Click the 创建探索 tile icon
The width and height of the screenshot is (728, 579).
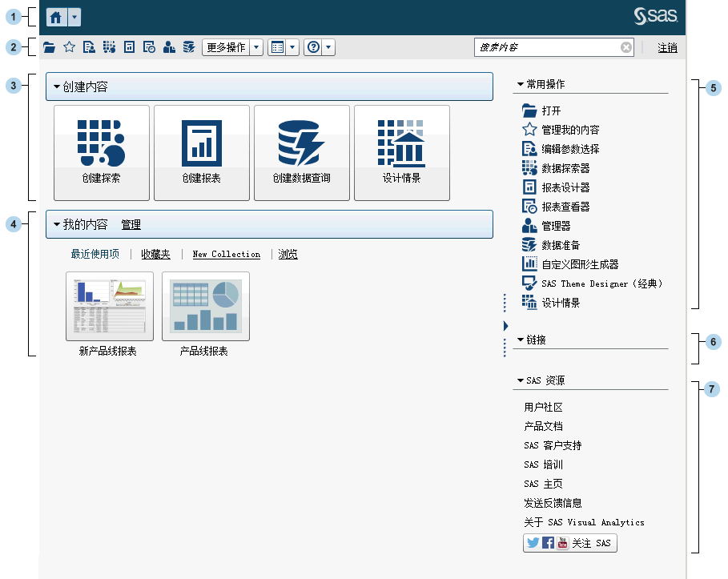coord(101,143)
